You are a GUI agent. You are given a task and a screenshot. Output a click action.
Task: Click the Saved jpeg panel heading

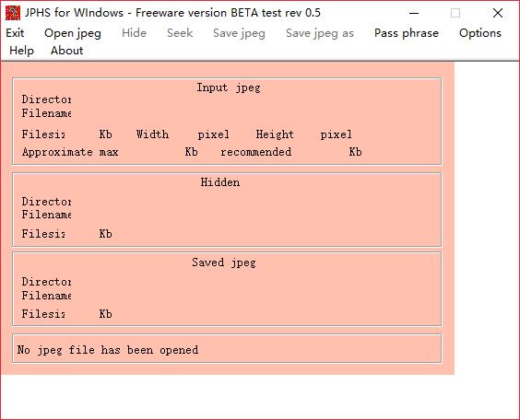click(223, 262)
